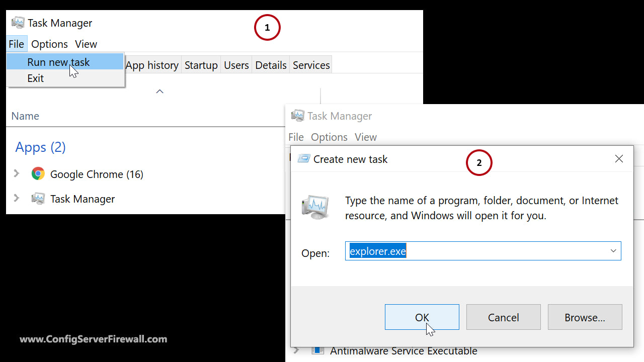This screenshot has height=362, width=644.
Task: Click the Antimalware Service Executable icon
Action: [317, 350]
